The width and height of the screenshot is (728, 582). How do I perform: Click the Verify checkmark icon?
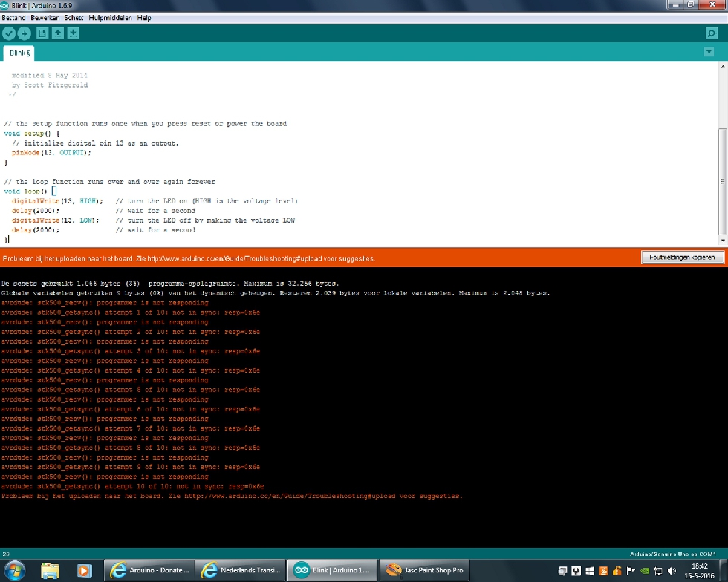[9, 33]
